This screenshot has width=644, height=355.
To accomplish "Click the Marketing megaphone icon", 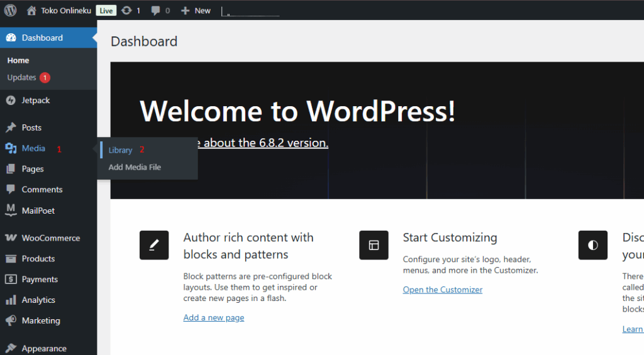I will coord(11,320).
